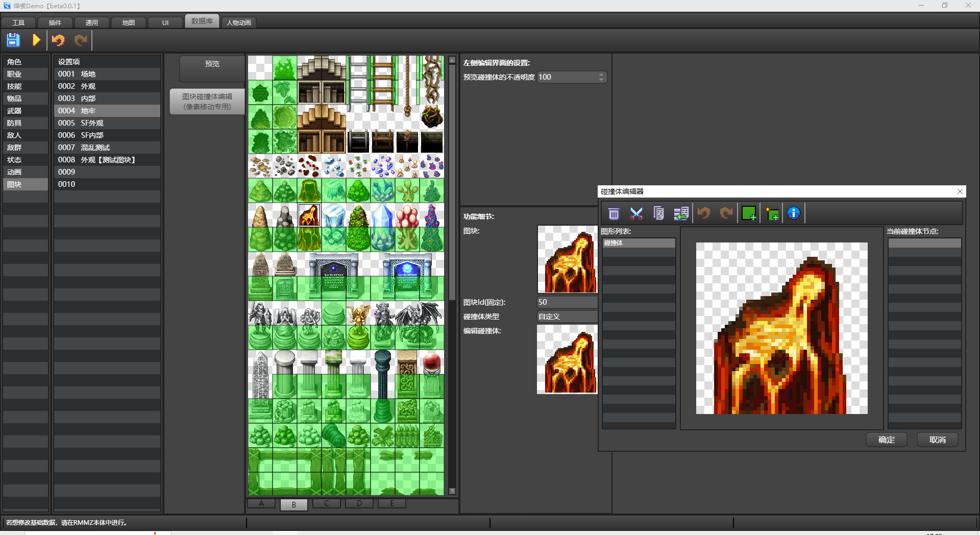This screenshot has width=980, height=535.
Task: Select 武器 in the database category list
Action: tap(26, 111)
